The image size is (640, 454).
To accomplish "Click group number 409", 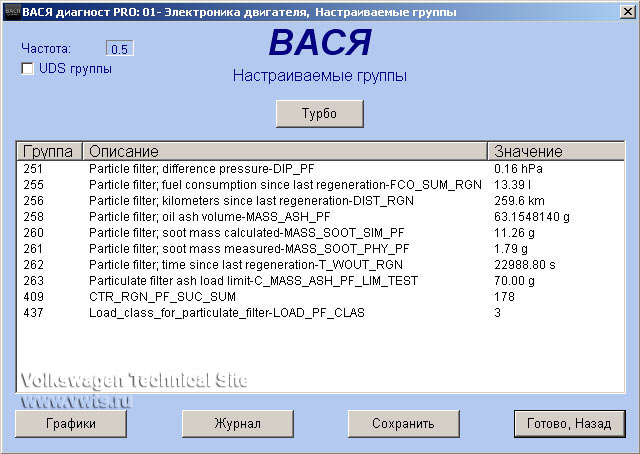I will coord(33,296).
